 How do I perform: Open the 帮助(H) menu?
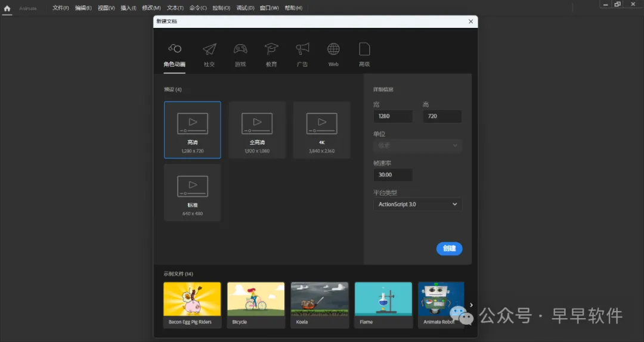click(293, 8)
